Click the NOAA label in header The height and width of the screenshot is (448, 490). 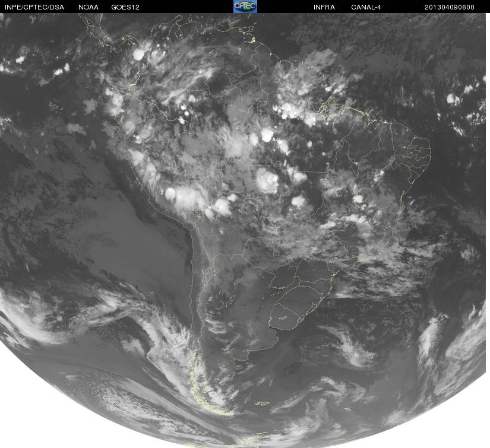tap(88, 7)
